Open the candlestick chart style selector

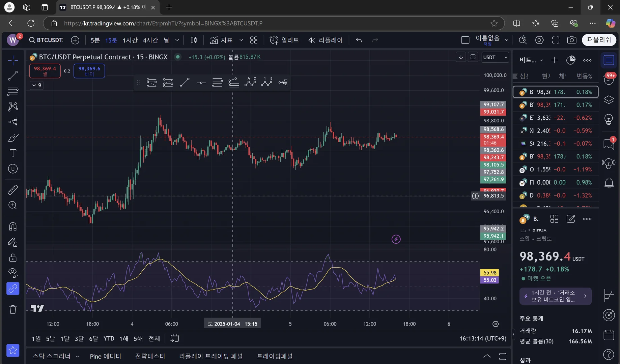click(x=194, y=40)
